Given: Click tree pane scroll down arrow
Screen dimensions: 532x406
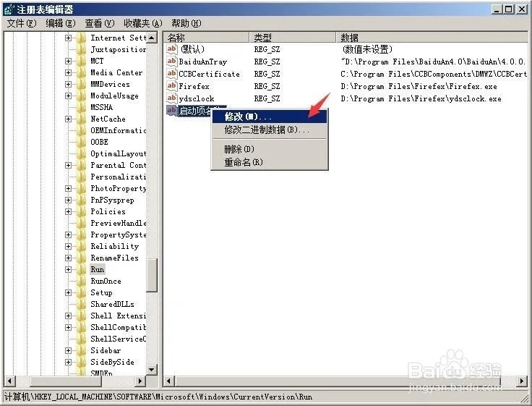Looking at the screenshot, I should click(152, 369).
